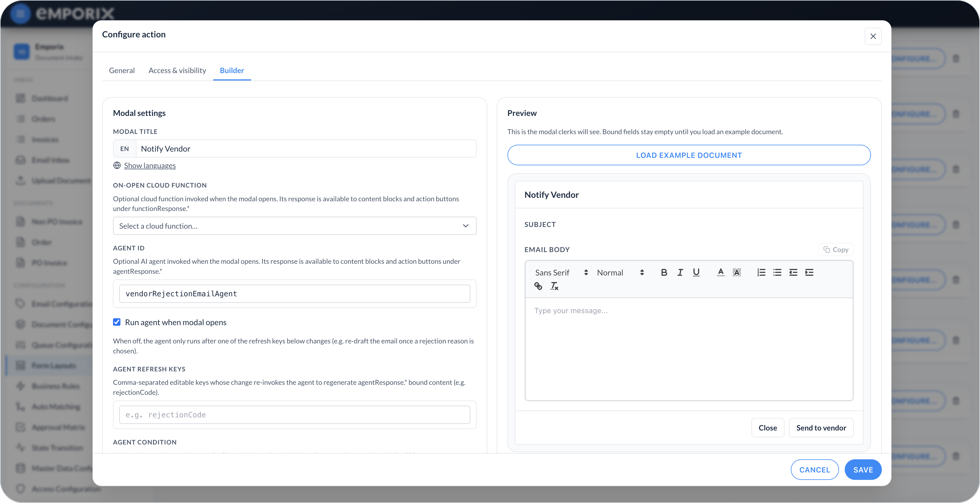Close the Configure action dialog
980x503 pixels.
pyautogui.click(x=873, y=36)
